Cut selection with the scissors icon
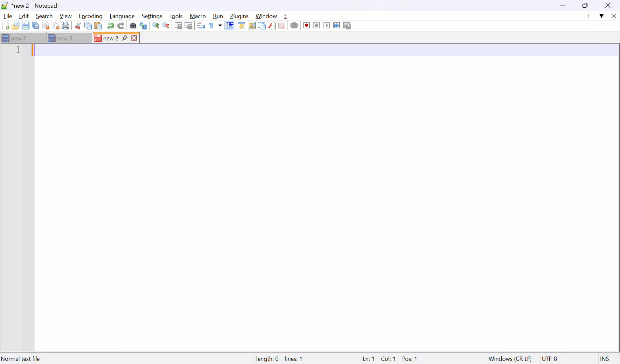This screenshot has height=364, width=620. click(x=78, y=26)
